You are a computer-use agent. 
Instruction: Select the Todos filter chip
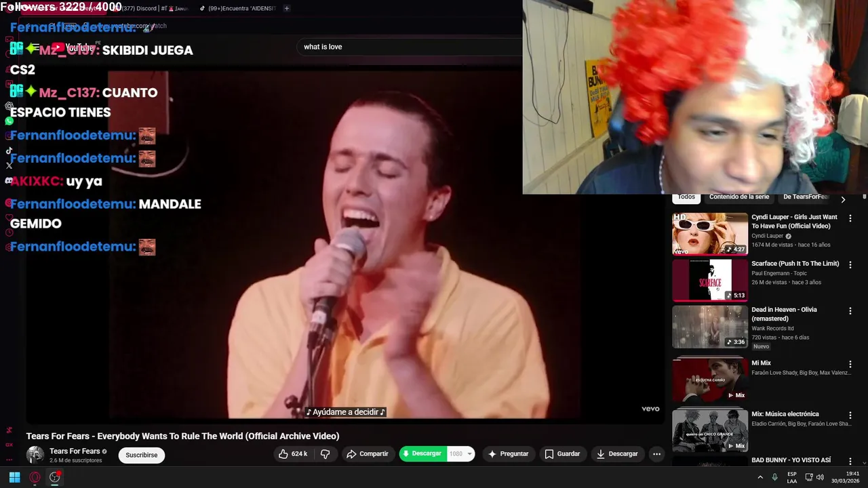pos(686,197)
